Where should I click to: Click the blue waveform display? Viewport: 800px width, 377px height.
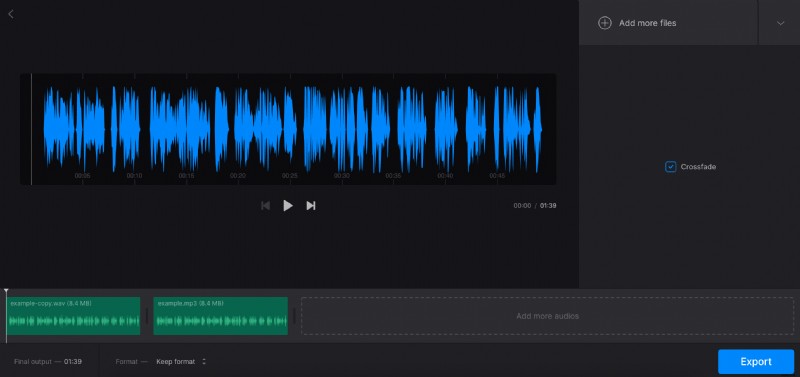pyautogui.click(x=288, y=129)
